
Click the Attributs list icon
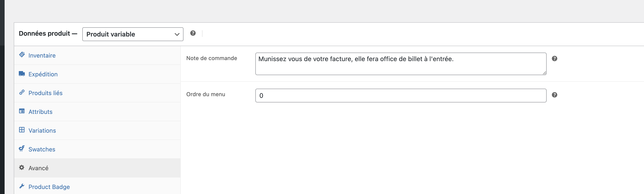point(22,111)
